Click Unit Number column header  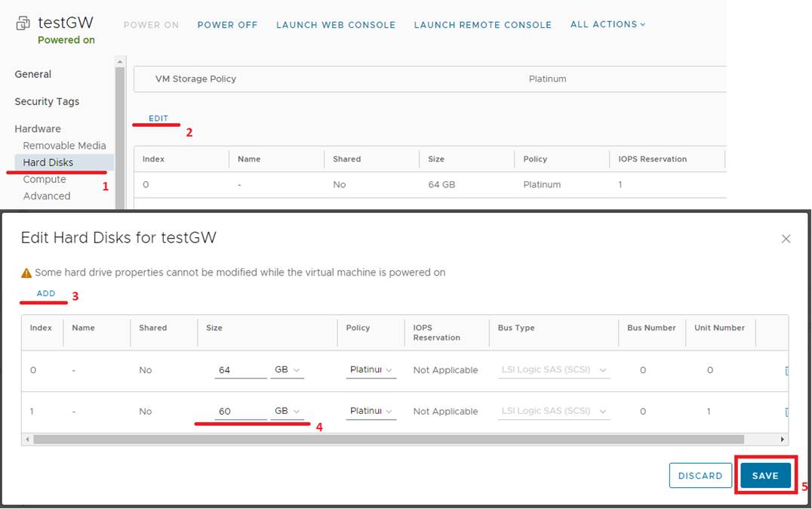pyautogui.click(x=719, y=328)
